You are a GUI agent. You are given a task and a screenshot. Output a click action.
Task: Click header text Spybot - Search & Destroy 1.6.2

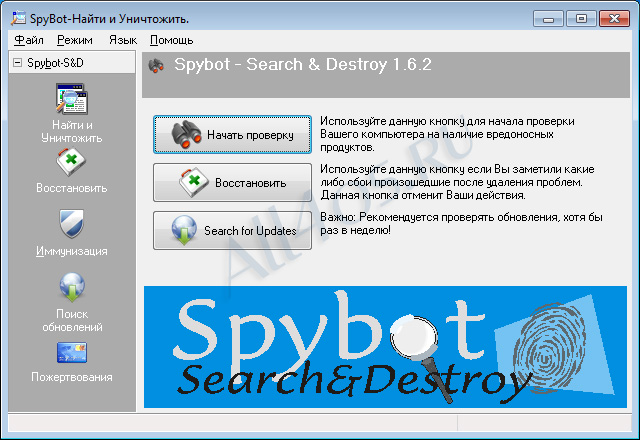tap(302, 64)
